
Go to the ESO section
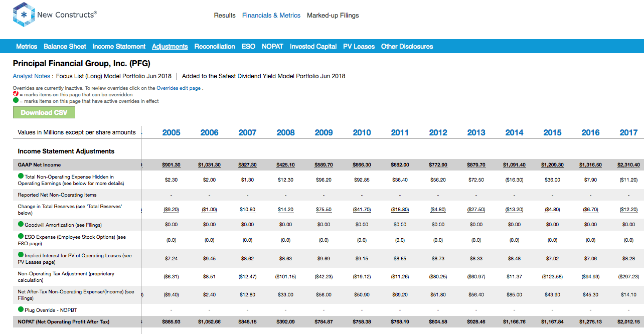click(248, 46)
